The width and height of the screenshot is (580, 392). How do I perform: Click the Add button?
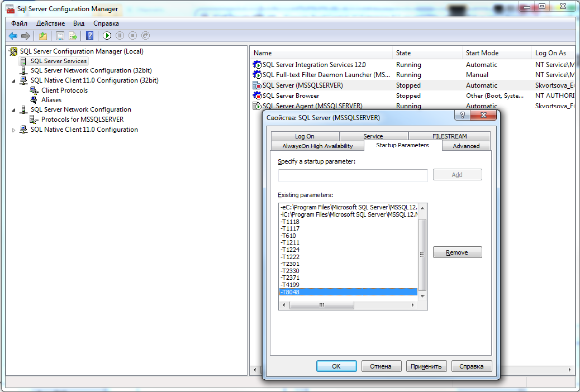click(x=457, y=175)
